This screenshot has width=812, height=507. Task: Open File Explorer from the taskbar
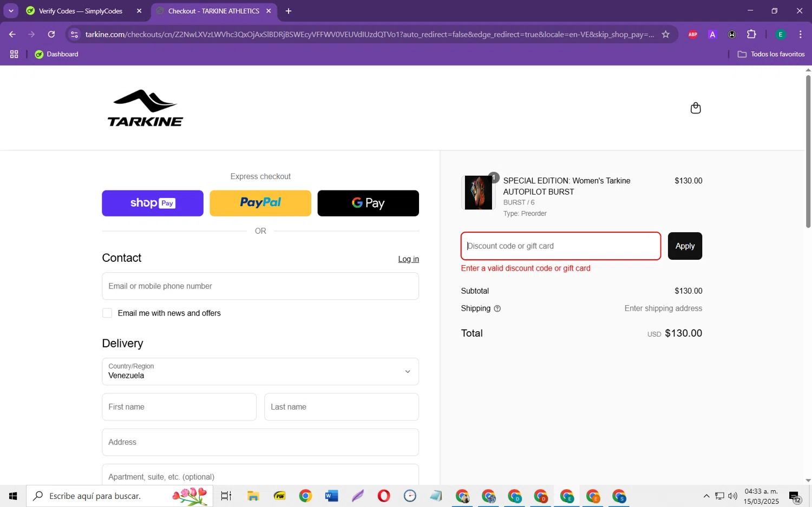click(253, 496)
